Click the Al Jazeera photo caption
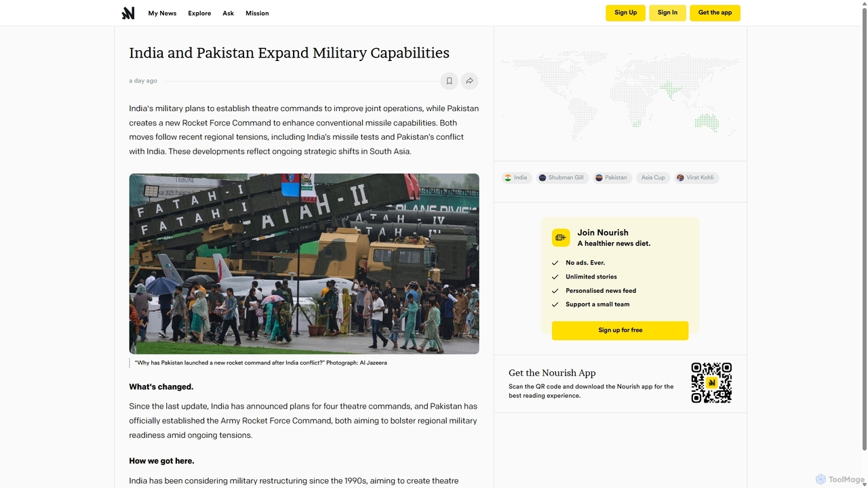Viewport: 868px width, 488px height. pyautogui.click(x=261, y=363)
